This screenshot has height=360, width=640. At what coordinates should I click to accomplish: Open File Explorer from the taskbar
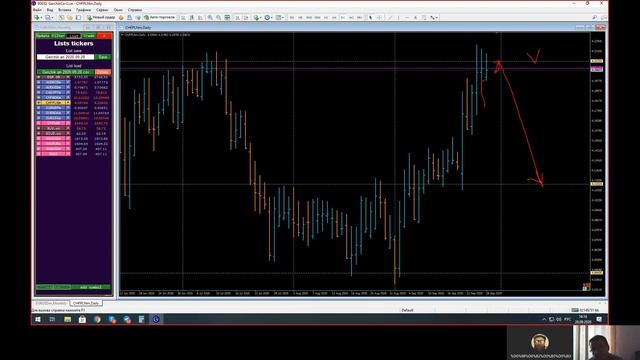[x=67, y=319]
